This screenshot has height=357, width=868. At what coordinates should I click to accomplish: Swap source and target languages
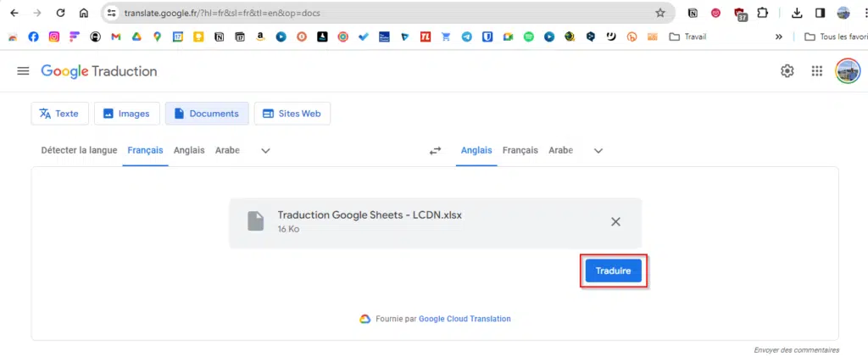click(435, 151)
